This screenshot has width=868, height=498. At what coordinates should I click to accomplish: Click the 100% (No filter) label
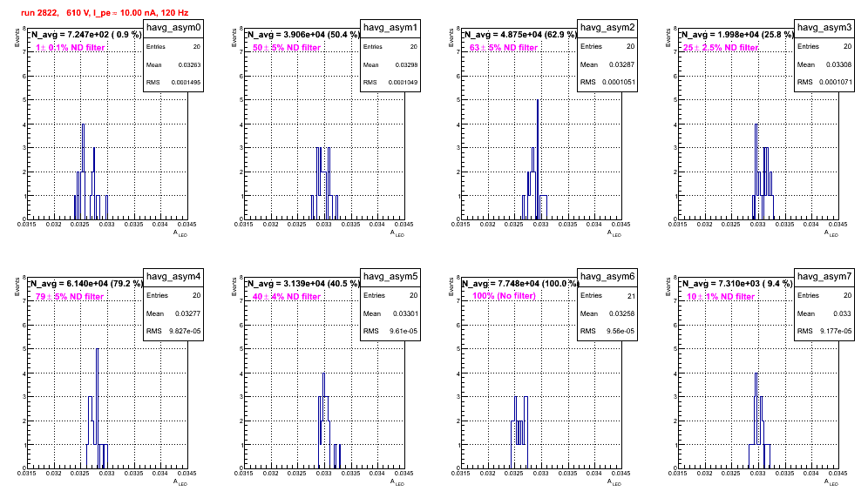click(x=504, y=296)
